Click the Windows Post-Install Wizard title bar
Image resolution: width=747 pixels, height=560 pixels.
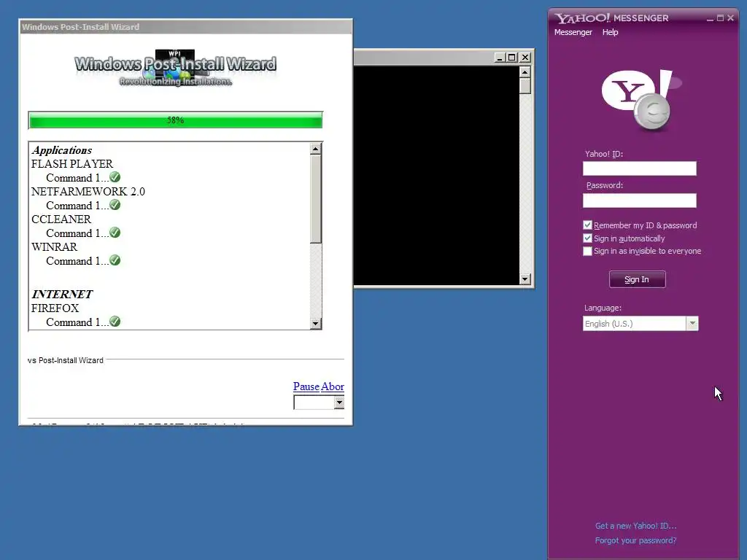(186, 27)
